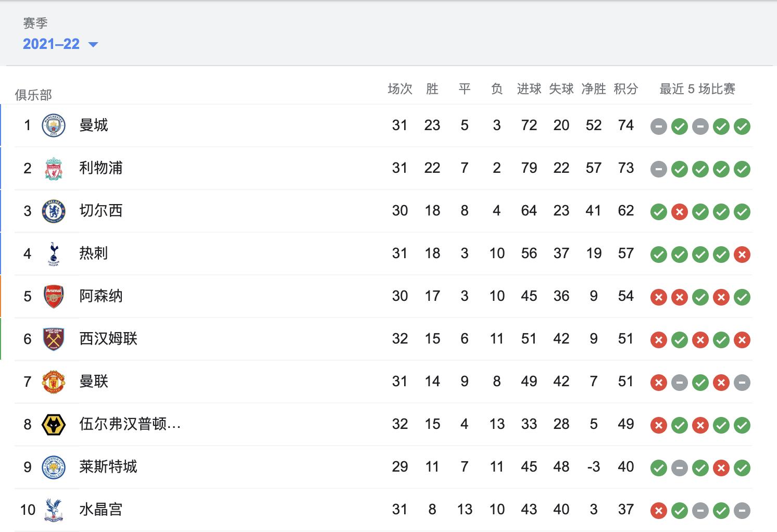Image resolution: width=777 pixels, height=532 pixels.
Task: Click the Wolverhampton wolf logo
Action: pyautogui.click(x=54, y=424)
